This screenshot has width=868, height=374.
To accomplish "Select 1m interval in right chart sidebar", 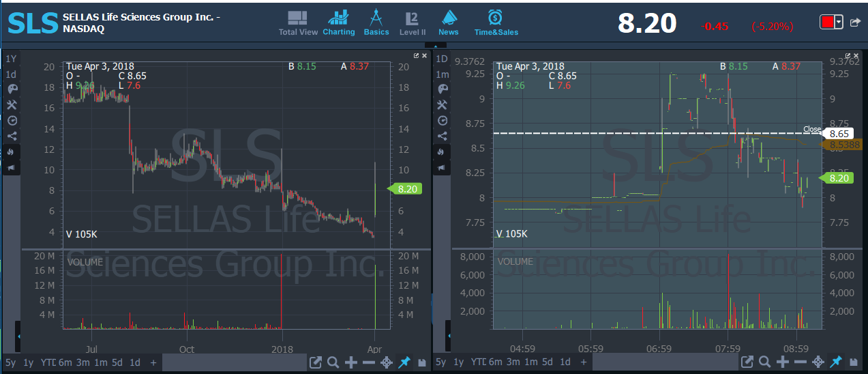I will pyautogui.click(x=442, y=74).
